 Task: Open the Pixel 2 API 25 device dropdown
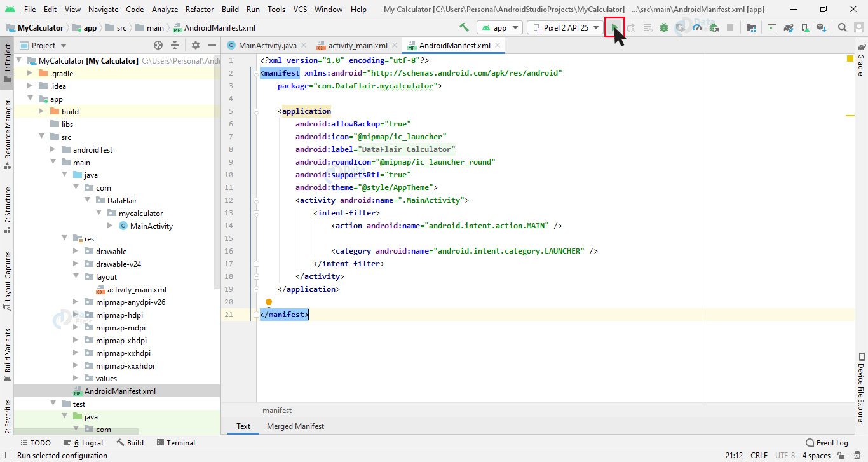click(564, 27)
